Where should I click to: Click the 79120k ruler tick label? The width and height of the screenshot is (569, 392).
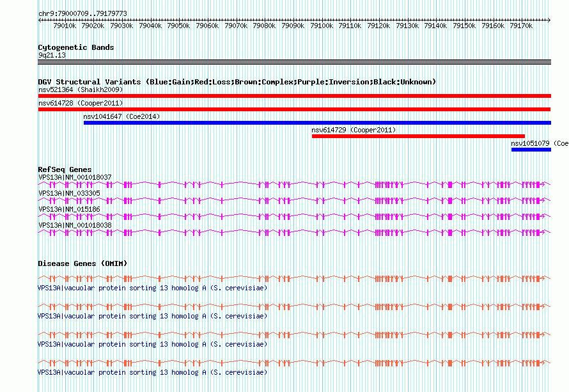[378, 26]
